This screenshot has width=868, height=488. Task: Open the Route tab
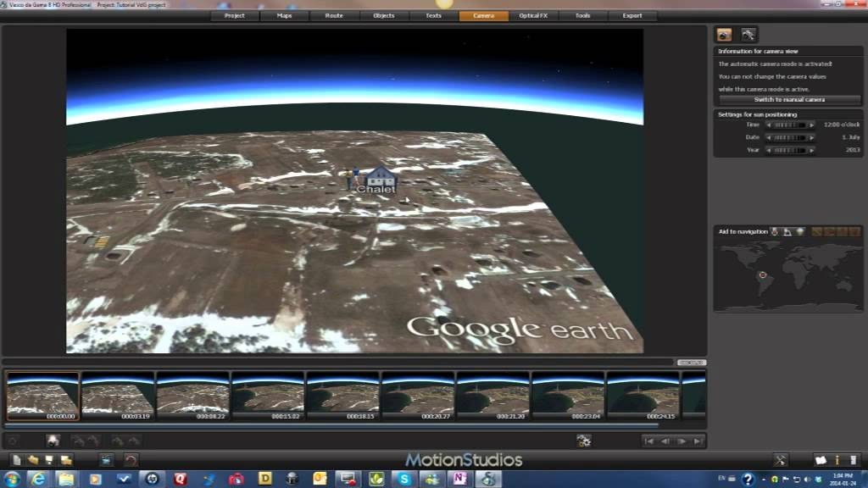click(334, 16)
